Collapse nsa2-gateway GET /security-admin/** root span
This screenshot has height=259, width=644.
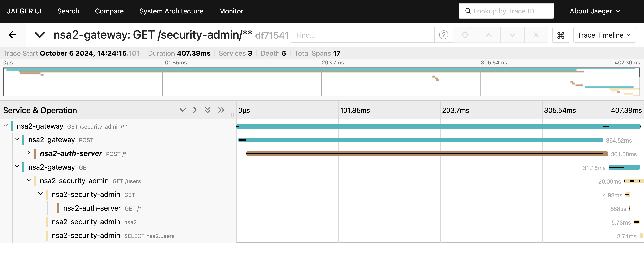[x=5, y=126]
